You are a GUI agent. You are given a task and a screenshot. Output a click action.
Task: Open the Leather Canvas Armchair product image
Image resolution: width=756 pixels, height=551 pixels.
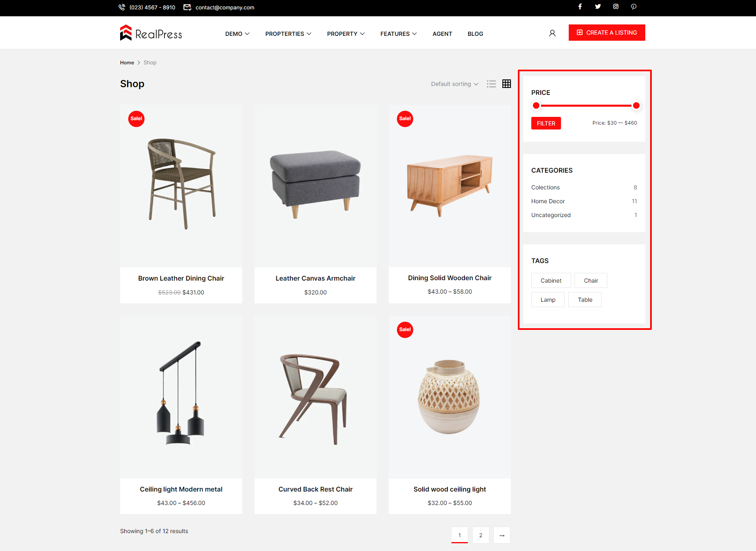pyautogui.click(x=316, y=186)
